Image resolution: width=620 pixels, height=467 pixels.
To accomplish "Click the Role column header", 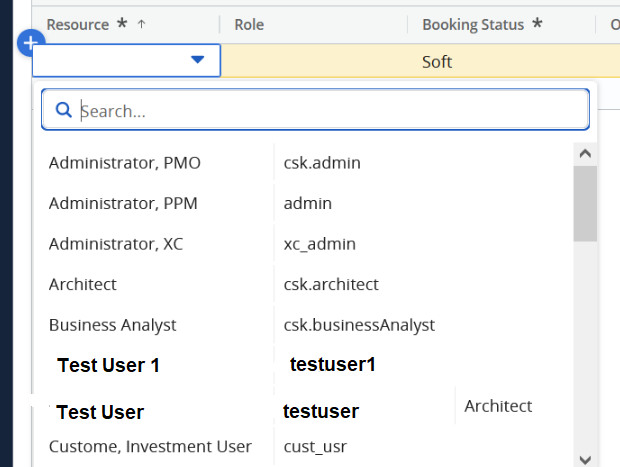I will click(x=248, y=24).
